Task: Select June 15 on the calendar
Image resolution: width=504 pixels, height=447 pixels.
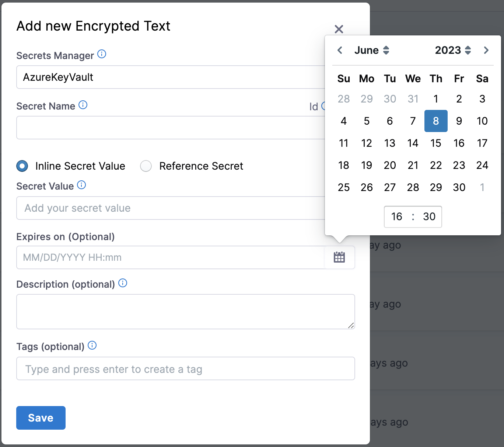Action: pos(436,143)
